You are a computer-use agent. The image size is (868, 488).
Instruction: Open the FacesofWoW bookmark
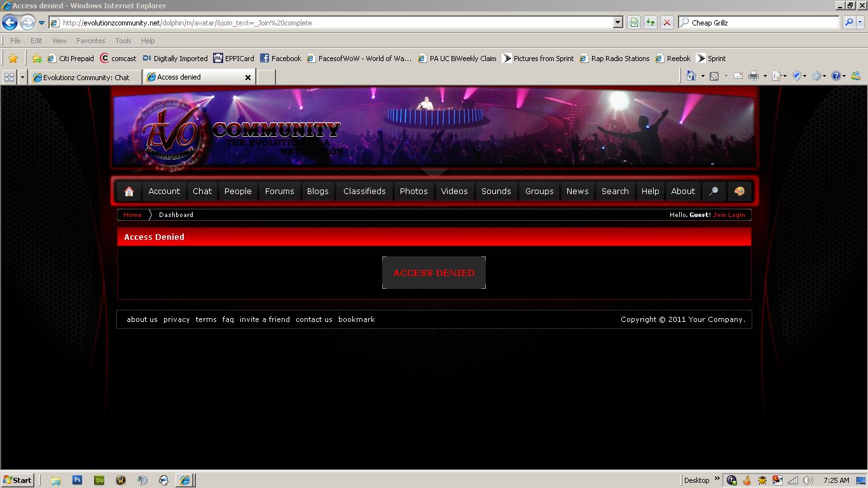pyautogui.click(x=359, y=59)
